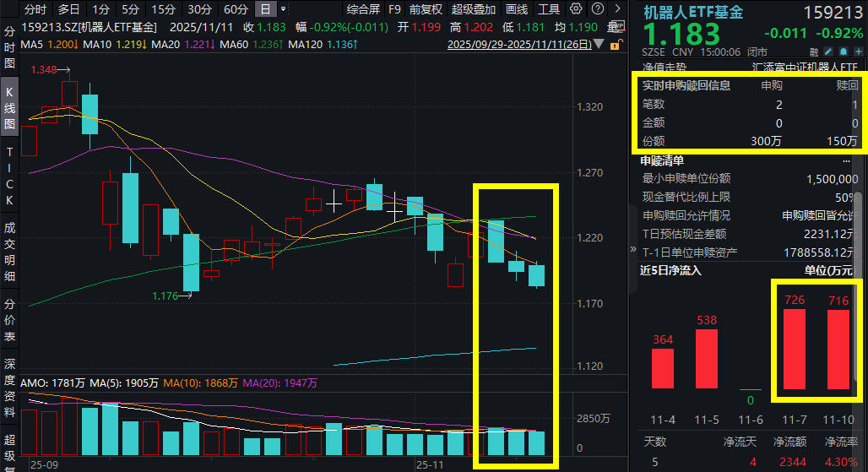The height and width of the screenshot is (472, 868).
Task: Click the pencil note icon beside price
Action: pyautogui.click(x=828, y=52)
